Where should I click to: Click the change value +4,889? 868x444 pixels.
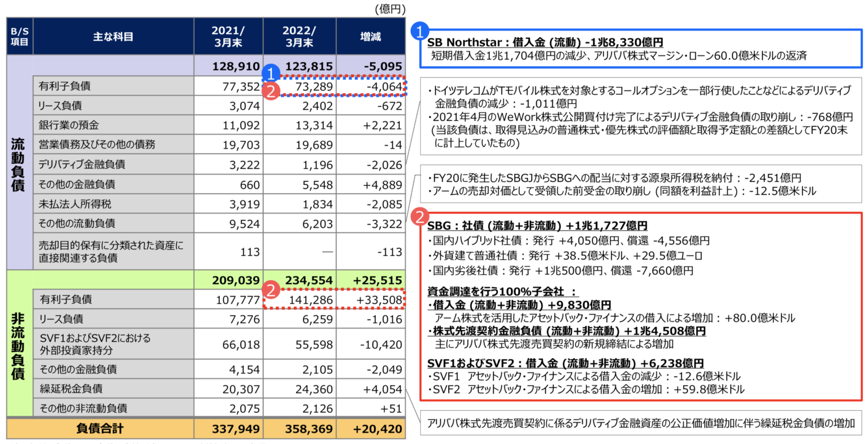tap(383, 185)
